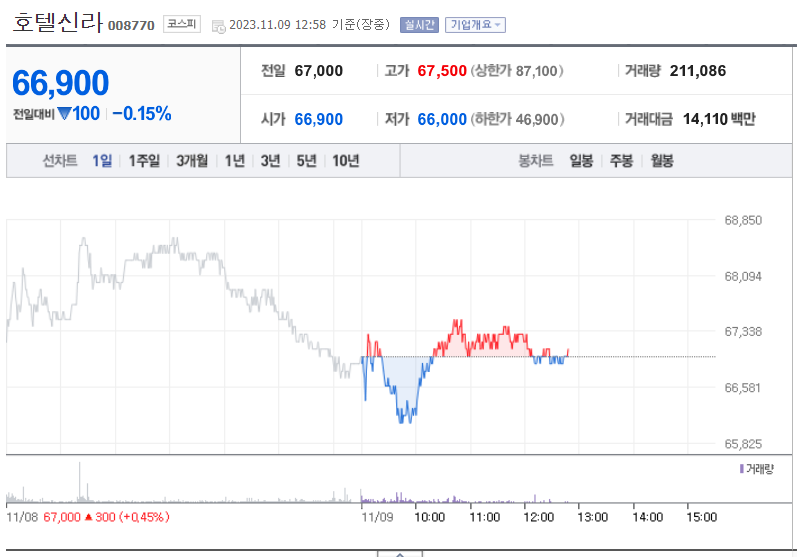Click the 봉차트 label

[x=535, y=161]
